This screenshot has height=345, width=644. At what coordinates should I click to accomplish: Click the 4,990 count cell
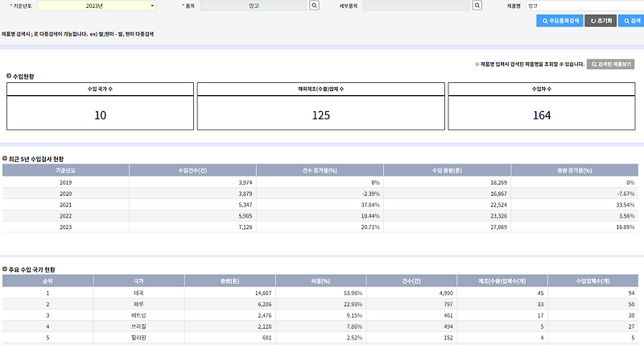[411, 293]
